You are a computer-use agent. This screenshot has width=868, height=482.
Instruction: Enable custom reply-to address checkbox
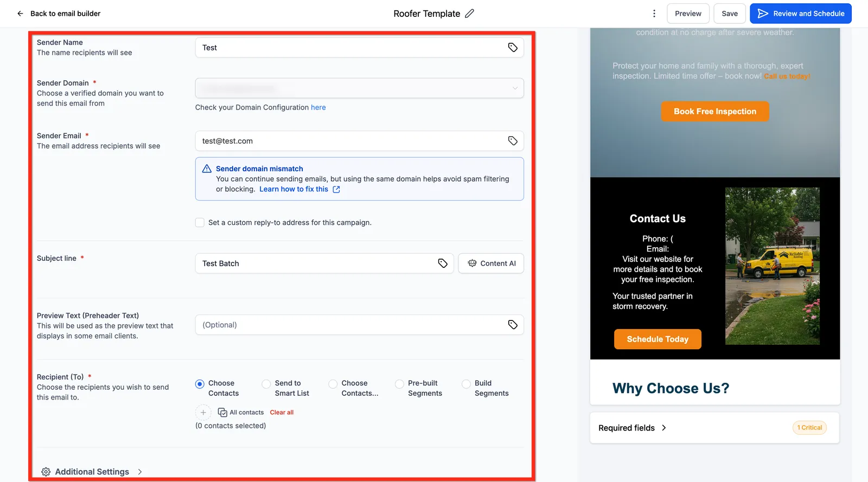tap(200, 223)
